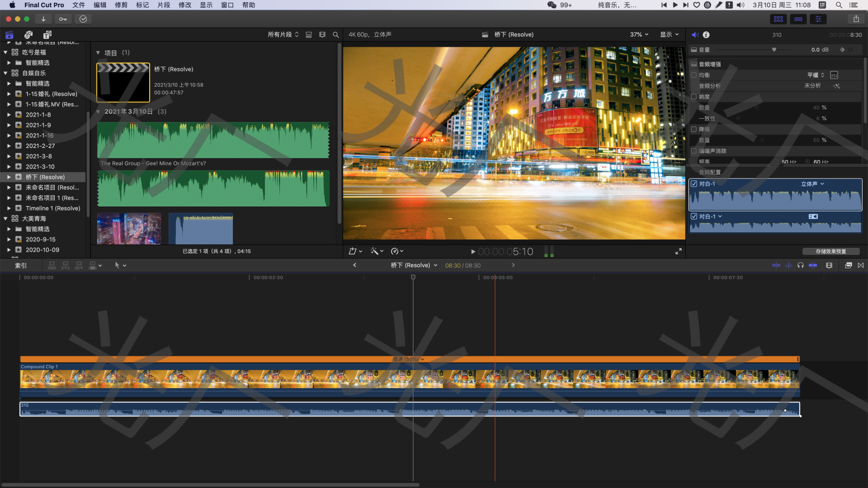Connect clip to primary storyline icon
This screenshot has width=868, height=488.
click(x=52, y=265)
